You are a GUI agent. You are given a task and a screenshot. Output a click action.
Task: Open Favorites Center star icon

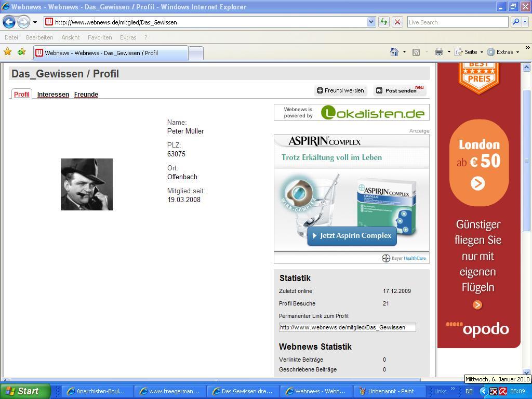coord(8,52)
